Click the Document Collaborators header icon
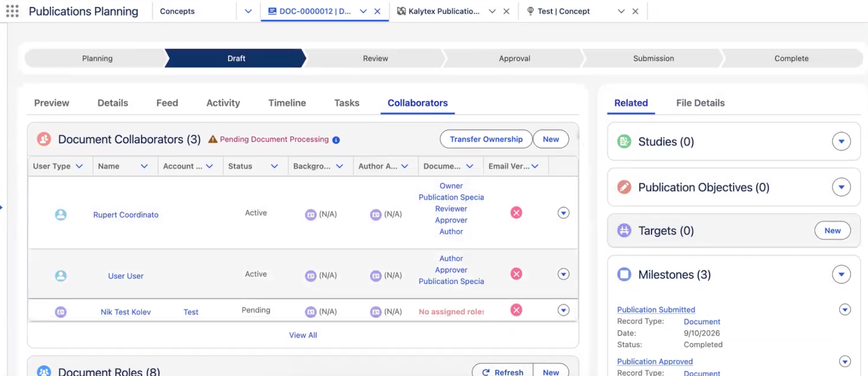The image size is (868, 376). point(44,140)
